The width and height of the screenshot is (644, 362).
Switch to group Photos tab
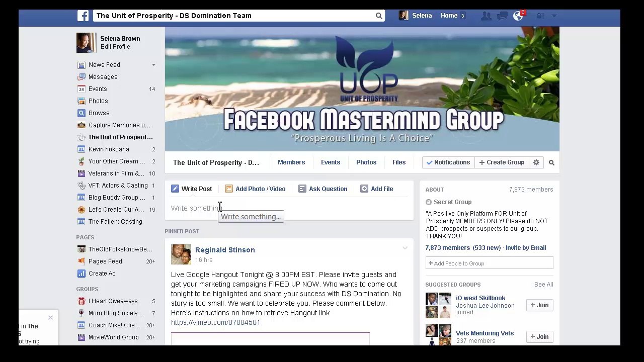pos(366,162)
